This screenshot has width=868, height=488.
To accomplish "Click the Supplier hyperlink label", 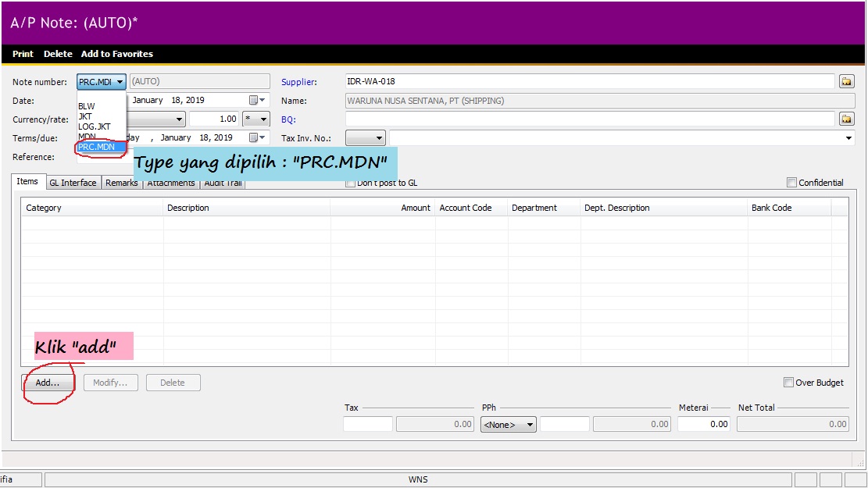I will [298, 82].
